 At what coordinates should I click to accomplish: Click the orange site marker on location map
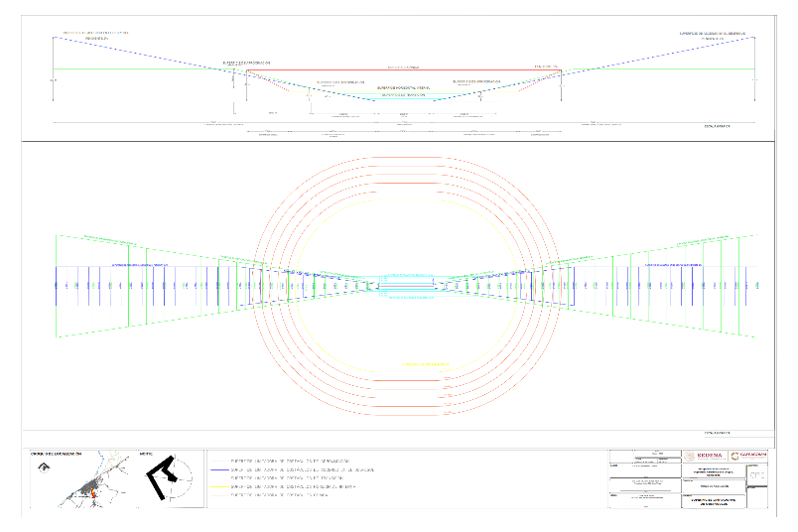pos(93,489)
